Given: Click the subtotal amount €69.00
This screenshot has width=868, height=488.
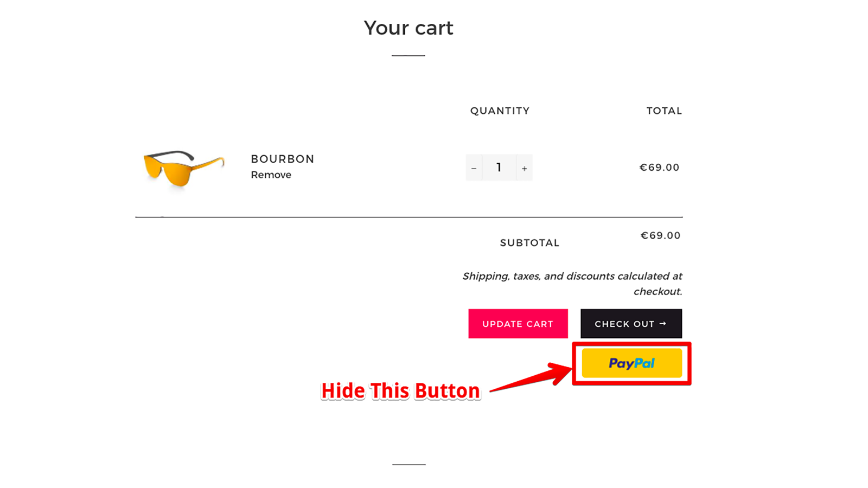Looking at the screenshot, I should (x=660, y=235).
